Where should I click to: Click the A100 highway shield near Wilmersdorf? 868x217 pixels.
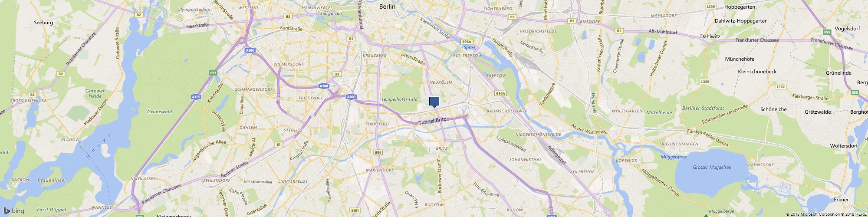(x=250, y=51)
